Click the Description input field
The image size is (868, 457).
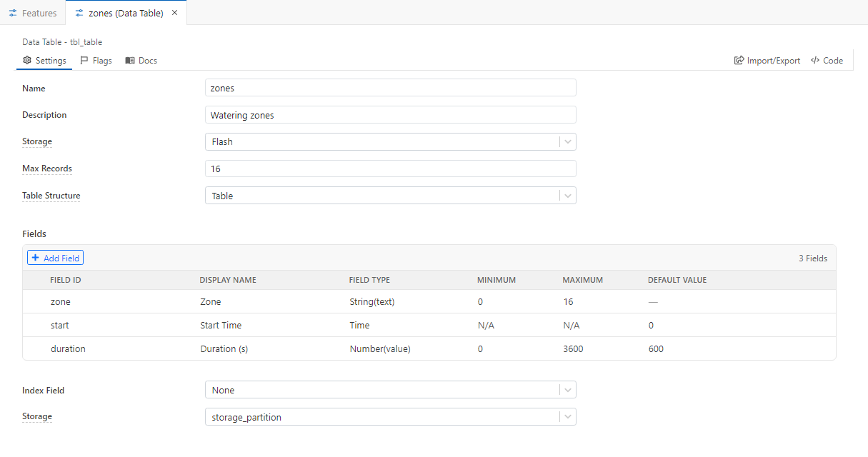(390, 115)
